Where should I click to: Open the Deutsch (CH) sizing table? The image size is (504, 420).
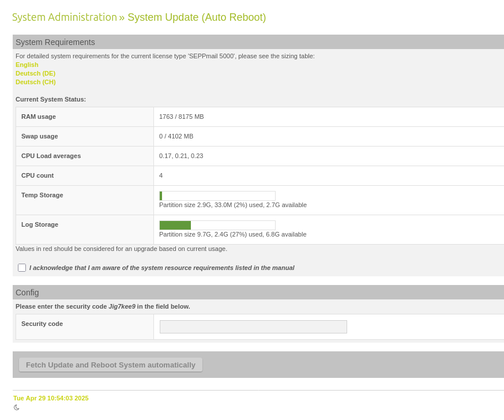35,82
